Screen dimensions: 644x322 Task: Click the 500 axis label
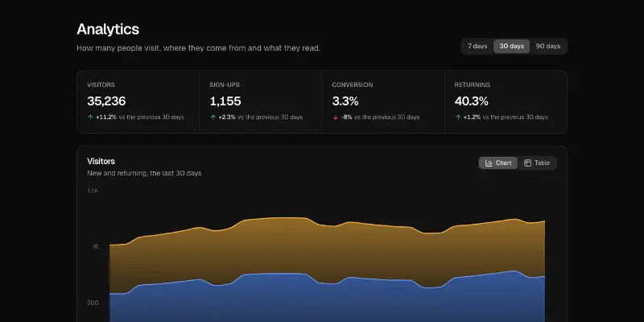click(93, 303)
